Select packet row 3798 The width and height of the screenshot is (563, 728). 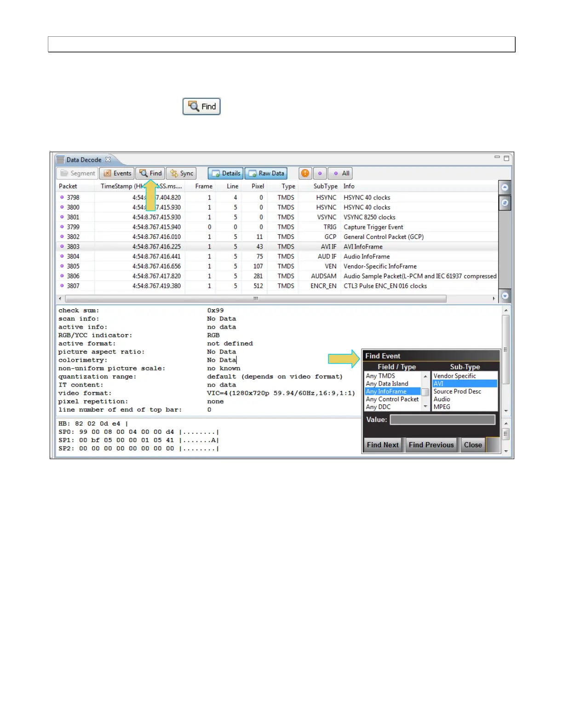(277, 198)
